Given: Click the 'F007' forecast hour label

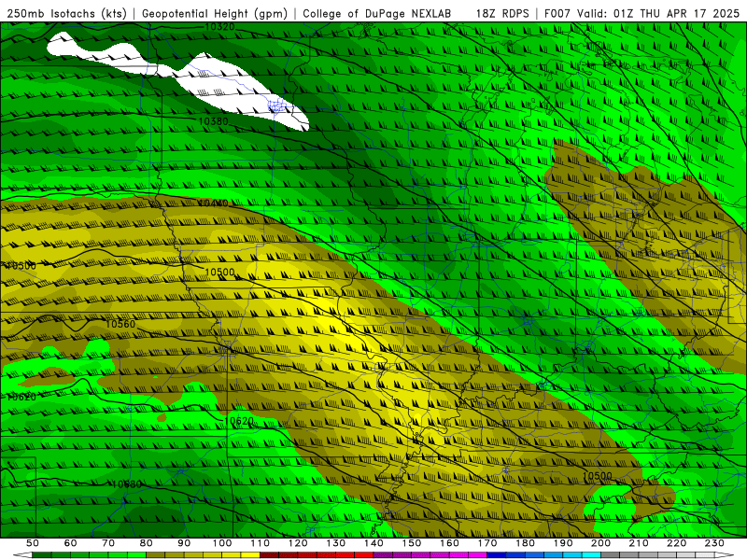Looking at the screenshot, I should (558, 13).
